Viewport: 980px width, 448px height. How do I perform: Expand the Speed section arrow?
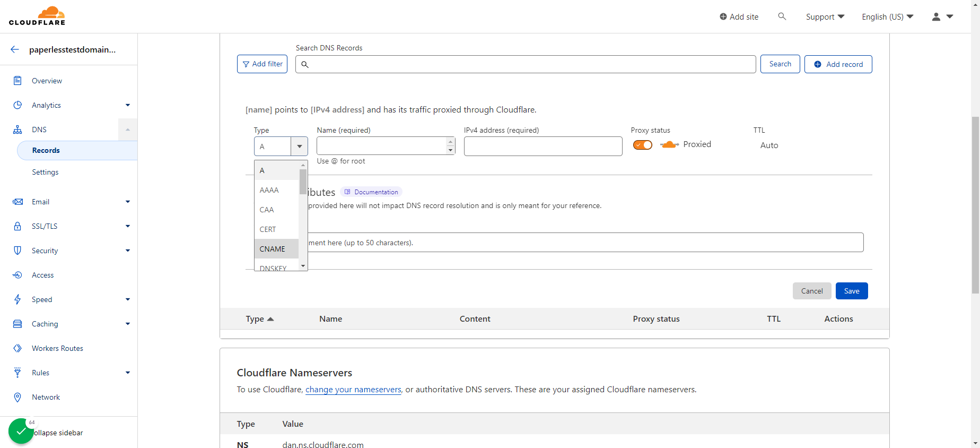128,299
